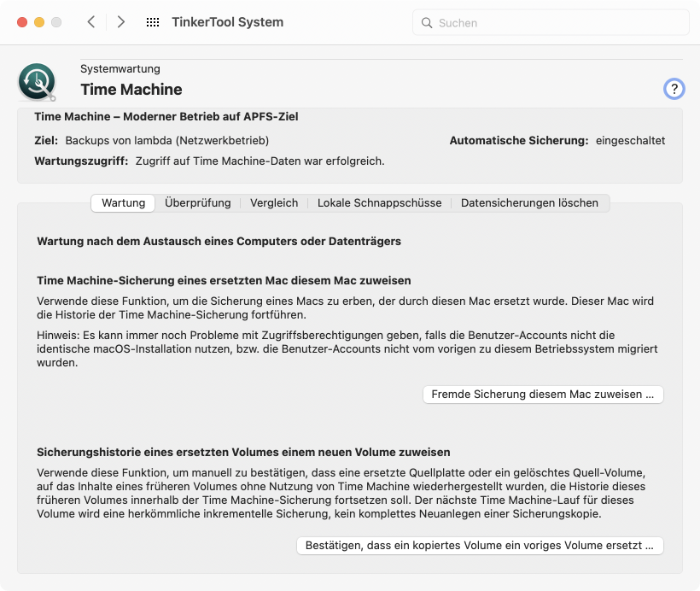The height and width of the screenshot is (591, 700).
Task: Click heading "Wartung nach dem Austausch eines Computers"
Action: pyautogui.click(x=219, y=241)
